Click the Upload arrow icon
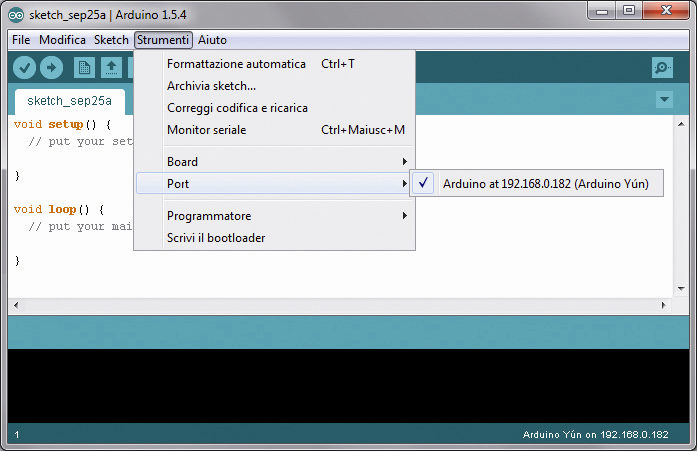Viewport: 697px width, 452px height. pos(51,67)
